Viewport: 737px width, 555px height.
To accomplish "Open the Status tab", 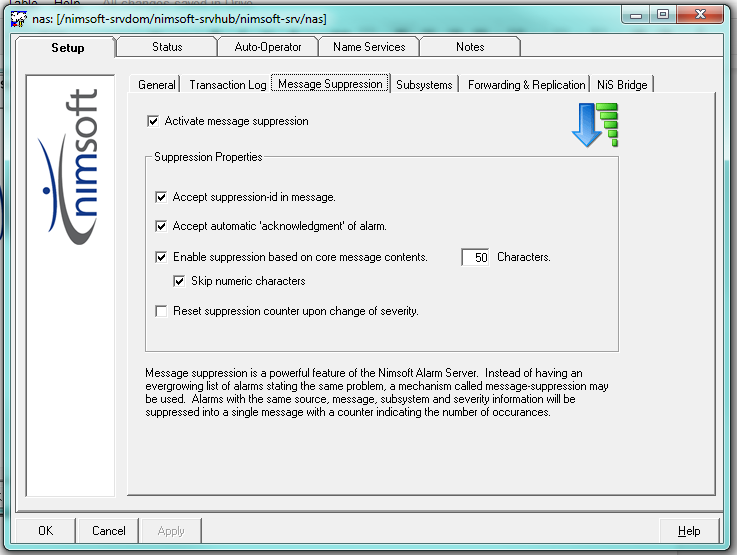I will [167, 47].
